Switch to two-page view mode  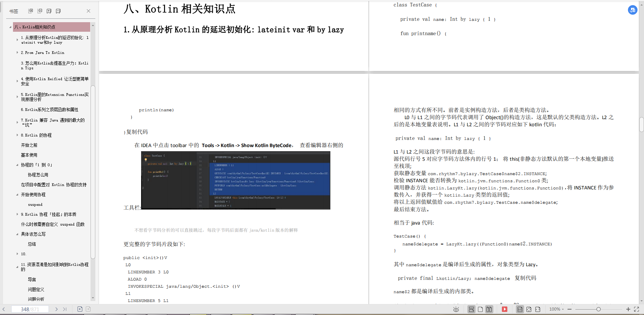pyautogui.click(x=489, y=309)
